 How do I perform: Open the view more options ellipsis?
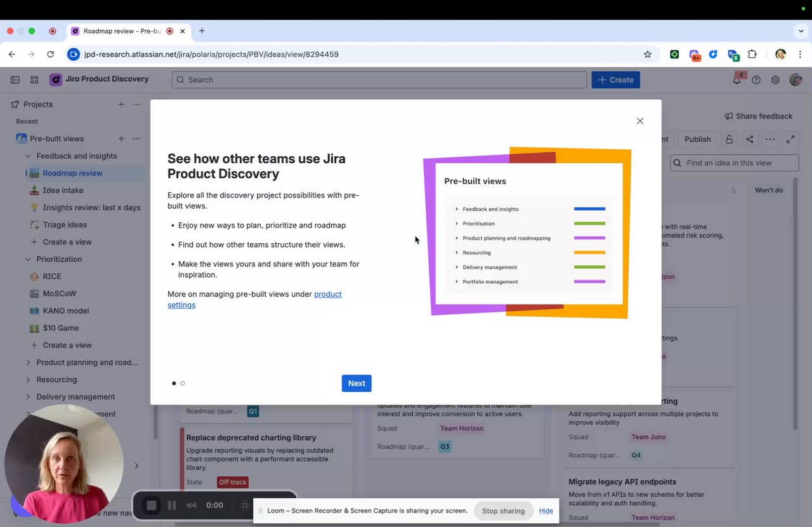[x=770, y=139]
